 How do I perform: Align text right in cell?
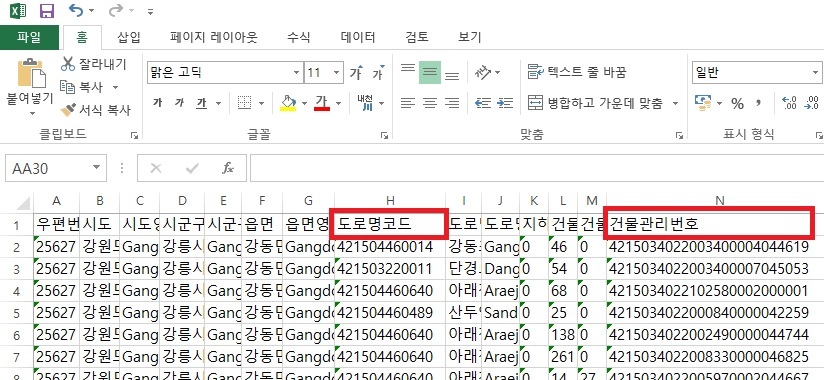tap(452, 103)
